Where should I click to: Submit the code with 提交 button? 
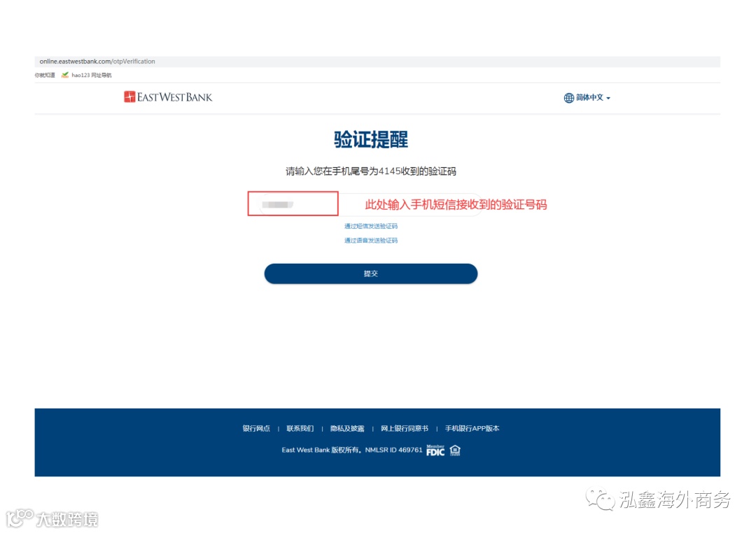pos(371,273)
